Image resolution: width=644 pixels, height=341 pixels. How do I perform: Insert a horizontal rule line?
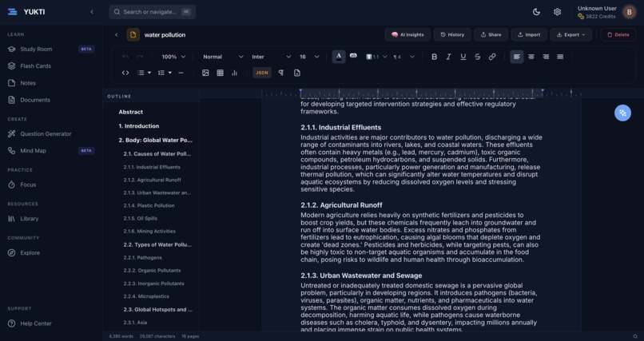click(181, 73)
